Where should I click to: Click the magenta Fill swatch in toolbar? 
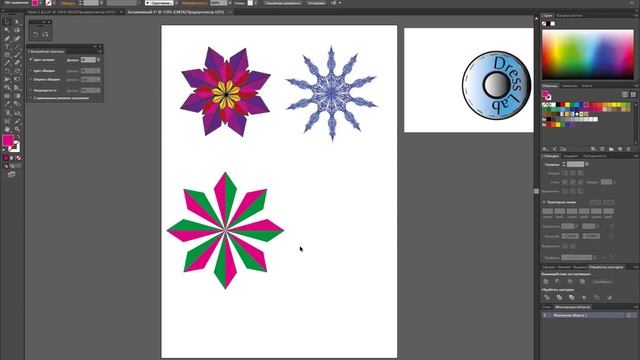click(x=8, y=141)
